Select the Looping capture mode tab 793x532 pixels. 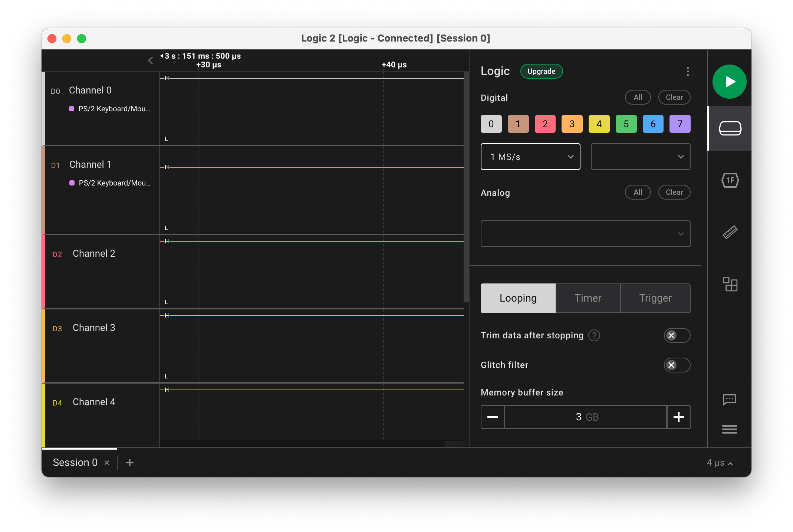point(518,298)
